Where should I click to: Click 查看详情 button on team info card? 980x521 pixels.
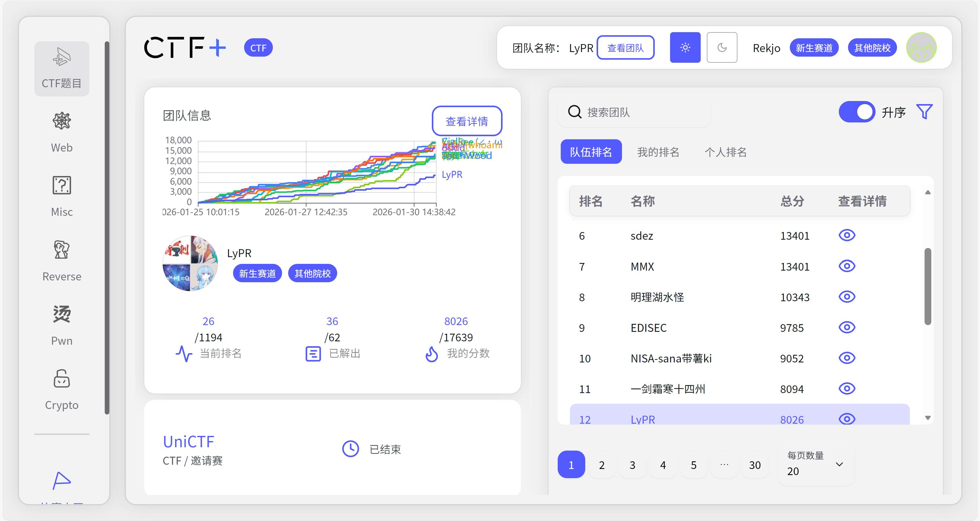(467, 121)
